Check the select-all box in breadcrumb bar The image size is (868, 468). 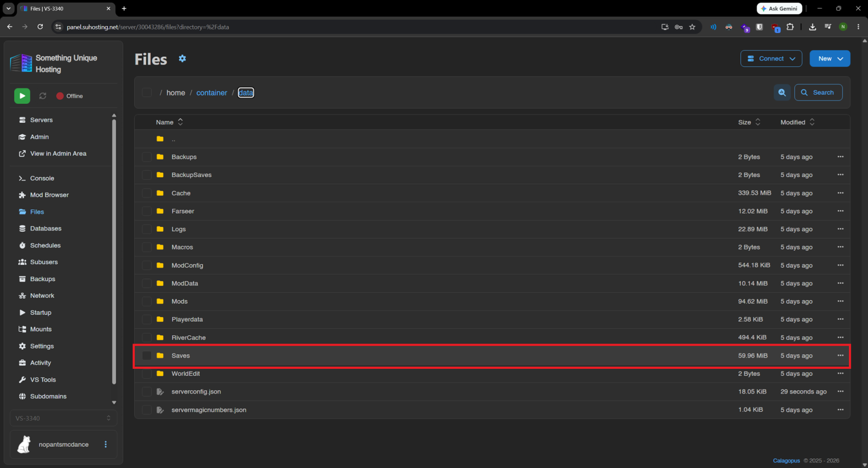[x=147, y=92]
